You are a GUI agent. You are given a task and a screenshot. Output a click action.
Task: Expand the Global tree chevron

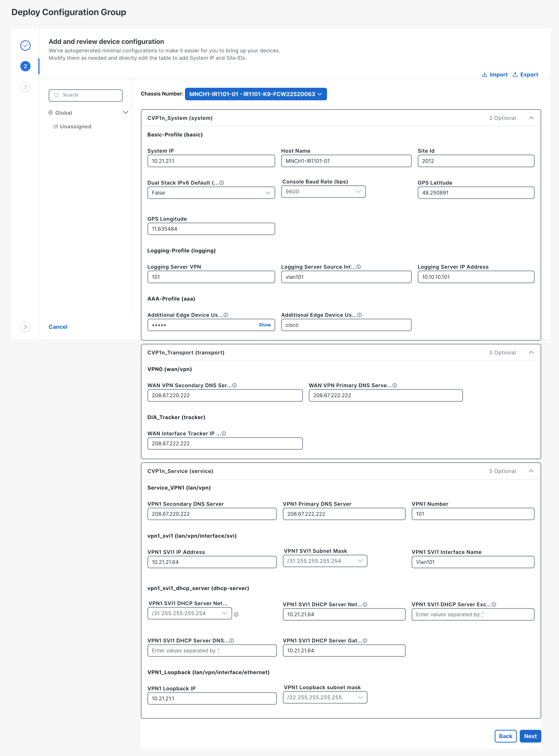tap(125, 112)
